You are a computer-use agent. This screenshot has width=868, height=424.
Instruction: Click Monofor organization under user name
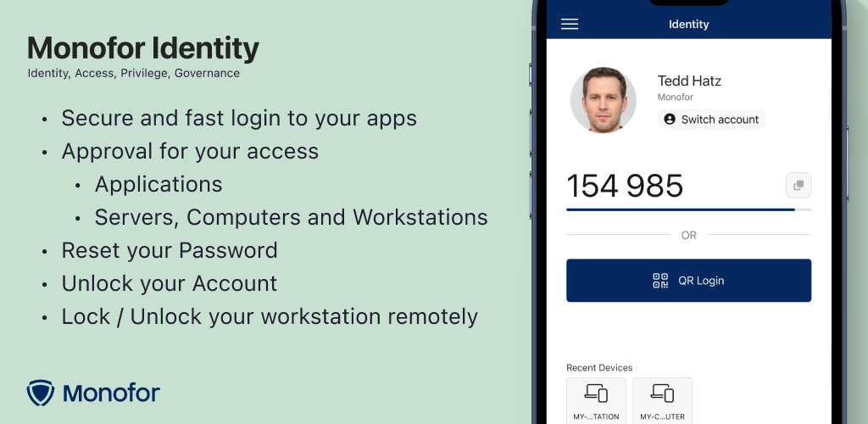pyautogui.click(x=676, y=97)
